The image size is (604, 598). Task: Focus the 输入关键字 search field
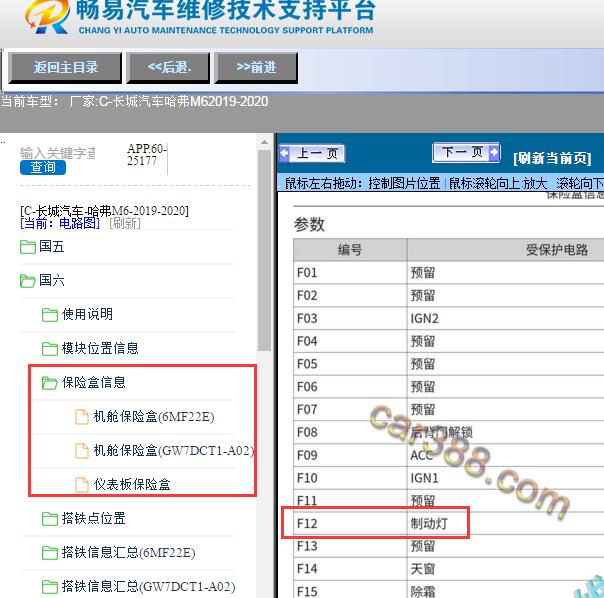(x=58, y=153)
